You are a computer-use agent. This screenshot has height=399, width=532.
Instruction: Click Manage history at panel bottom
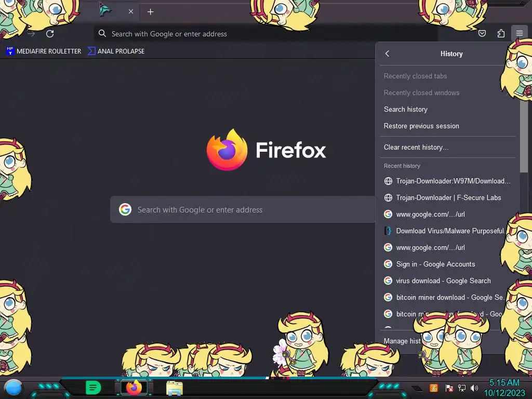click(402, 341)
